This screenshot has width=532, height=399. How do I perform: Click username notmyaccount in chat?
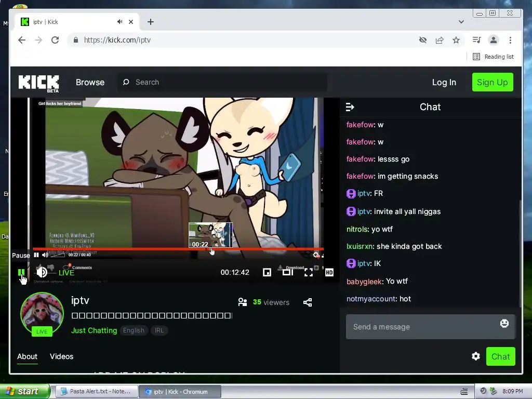pyautogui.click(x=371, y=299)
